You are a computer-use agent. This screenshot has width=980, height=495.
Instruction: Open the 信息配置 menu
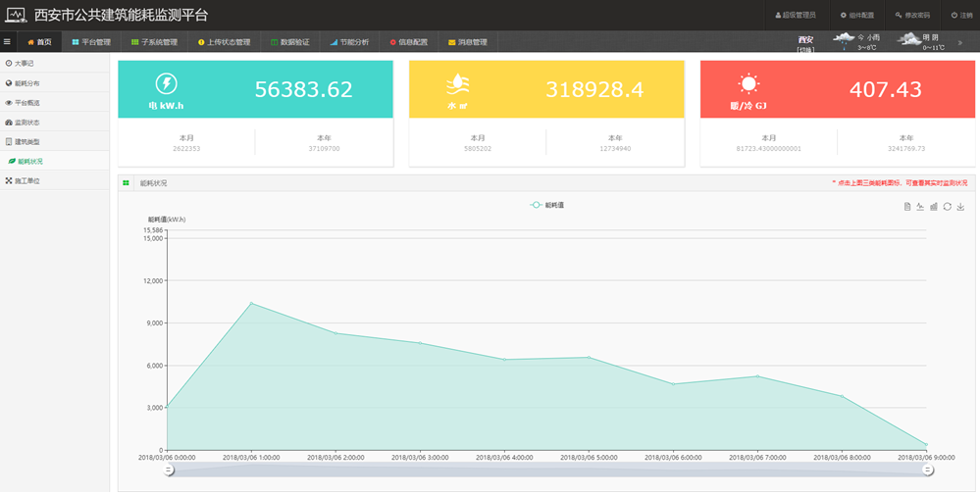click(409, 42)
